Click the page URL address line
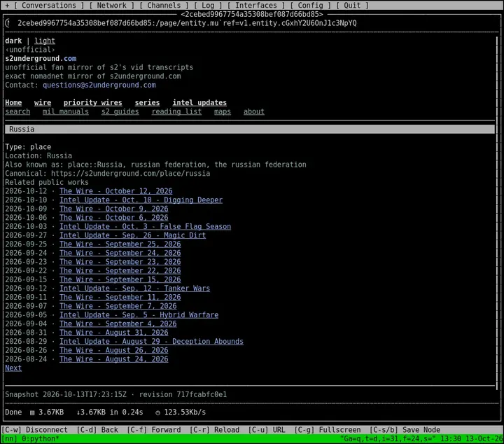This screenshot has height=444, width=504. pyautogui.click(x=187, y=23)
